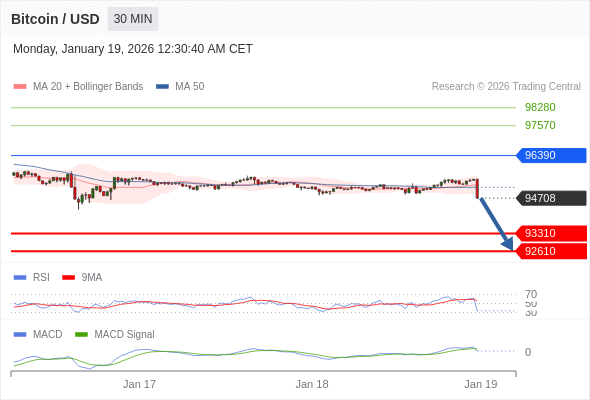Click the Jan 19 date axis label
Screen dimensions: 590x400
[481, 384]
